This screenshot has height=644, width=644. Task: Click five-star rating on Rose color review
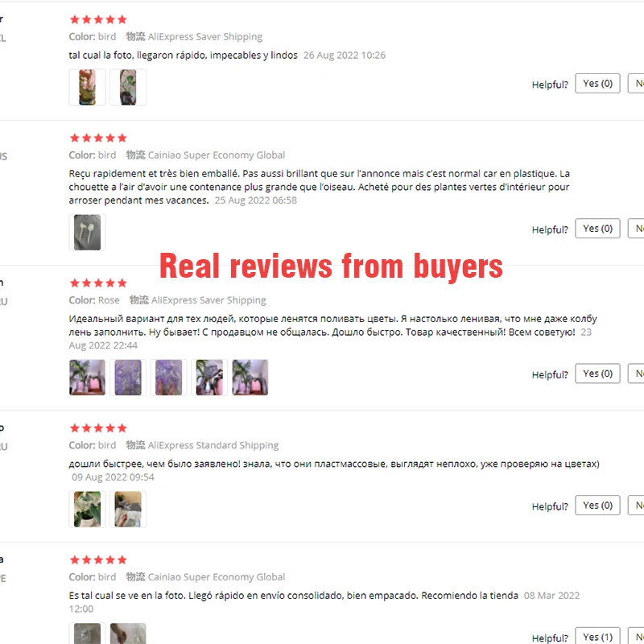pos(98,283)
